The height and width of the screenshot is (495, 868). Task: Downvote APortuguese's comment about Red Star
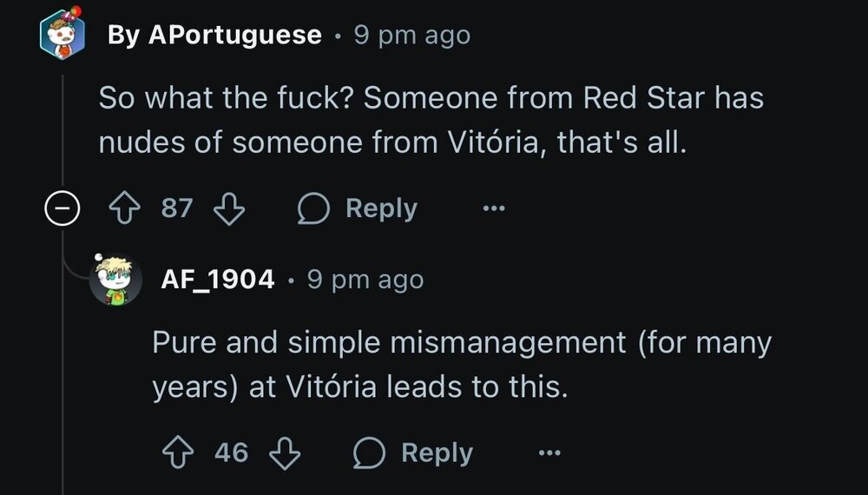229,209
